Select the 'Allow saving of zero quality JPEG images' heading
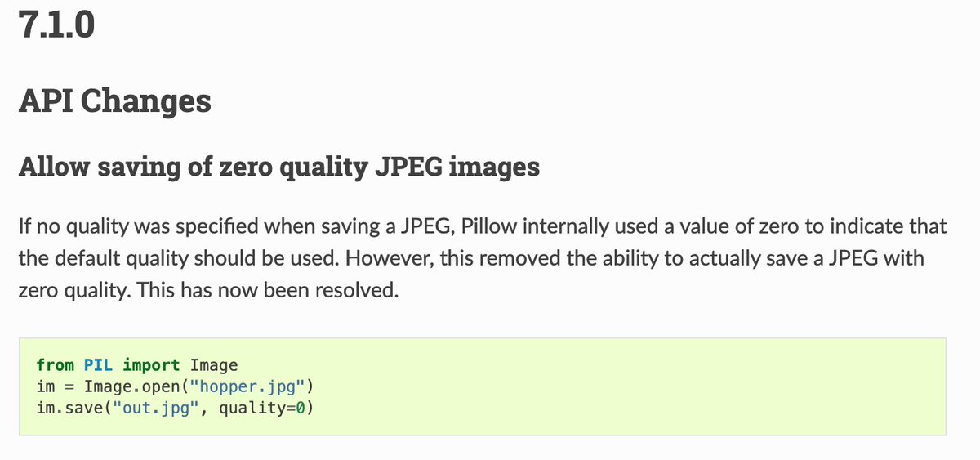The image size is (980, 460). point(279,167)
